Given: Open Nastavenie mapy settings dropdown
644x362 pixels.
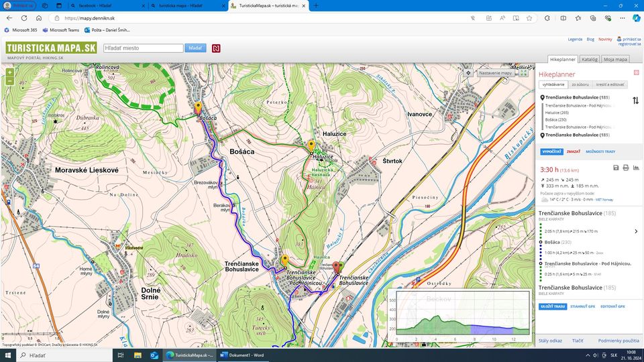Looking at the screenshot, I should tap(495, 72).
